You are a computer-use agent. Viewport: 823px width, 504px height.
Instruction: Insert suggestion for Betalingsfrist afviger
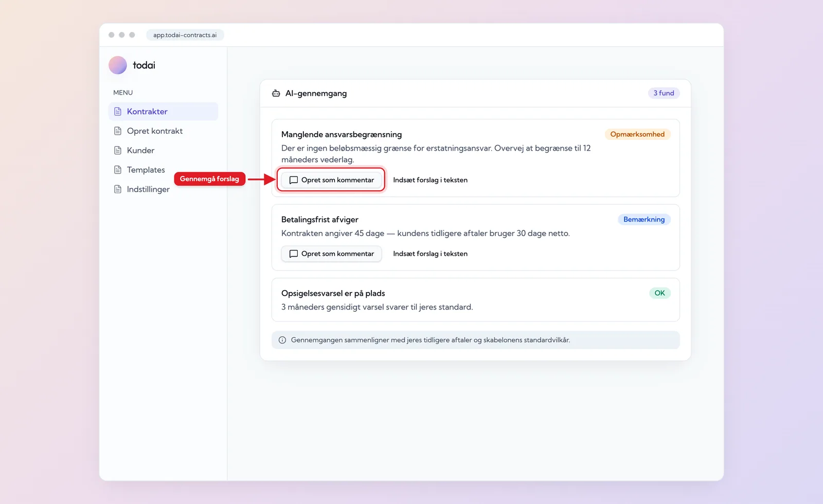point(430,254)
